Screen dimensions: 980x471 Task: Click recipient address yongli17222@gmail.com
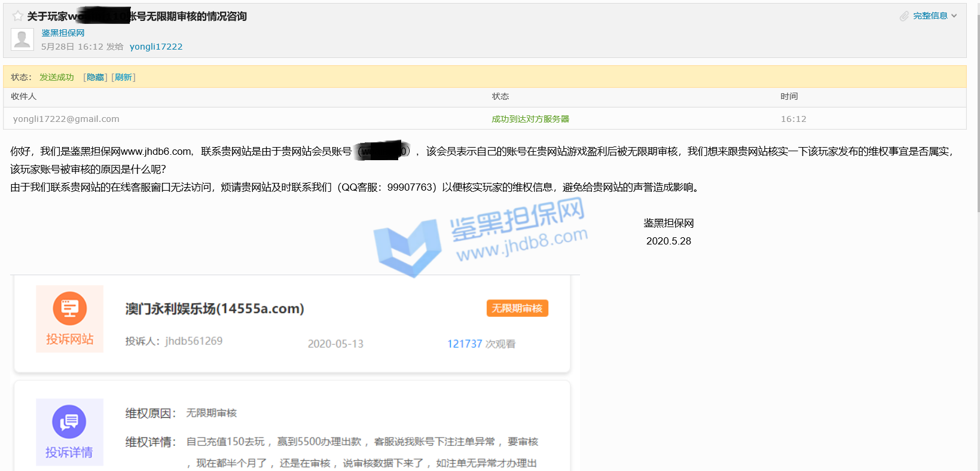click(x=66, y=119)
